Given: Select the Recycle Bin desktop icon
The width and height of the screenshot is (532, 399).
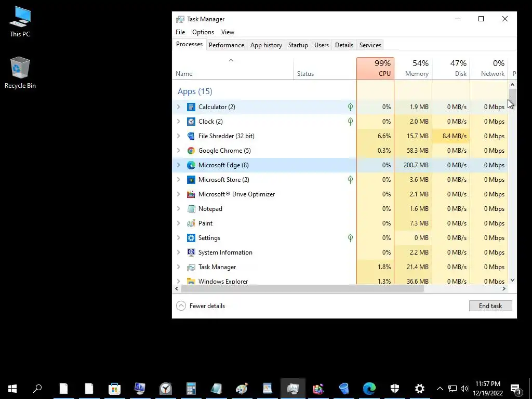Looking at the screenshot, I should tap(20, 73).
